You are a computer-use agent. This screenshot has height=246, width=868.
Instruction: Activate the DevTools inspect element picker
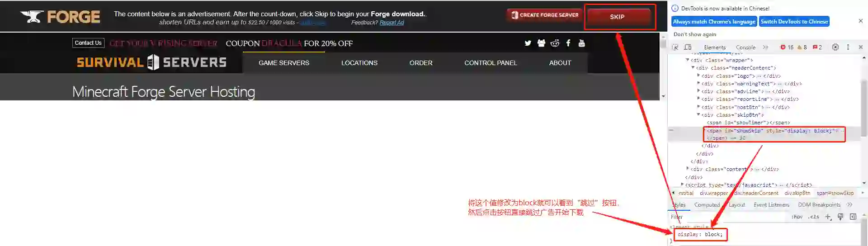675,47
